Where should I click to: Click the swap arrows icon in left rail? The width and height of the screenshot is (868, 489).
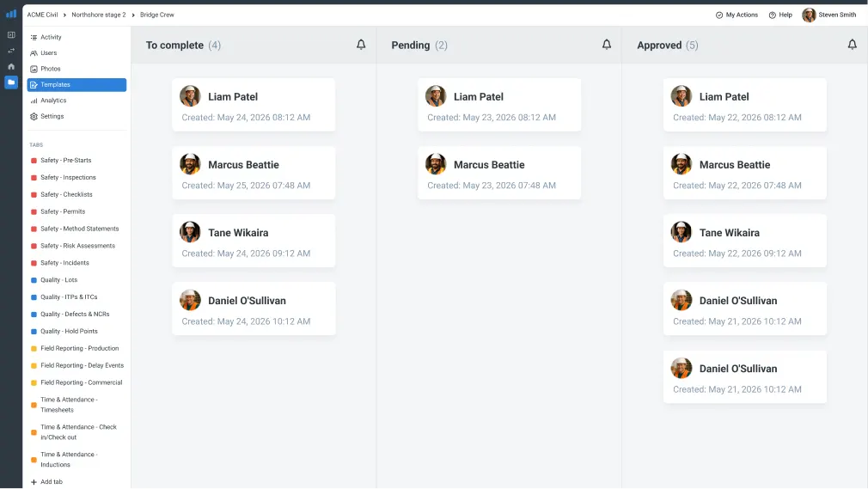point(11,51)
